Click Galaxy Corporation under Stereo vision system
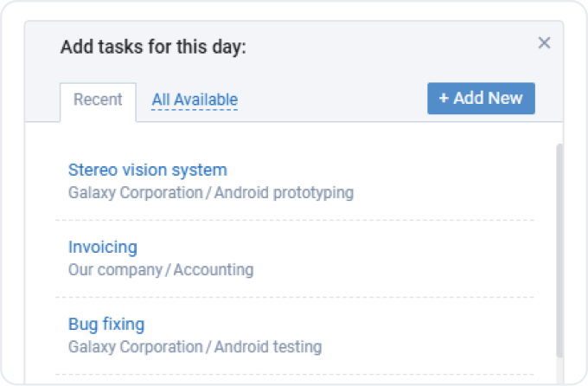Screen dimensions: 588x386 point(135,193)
